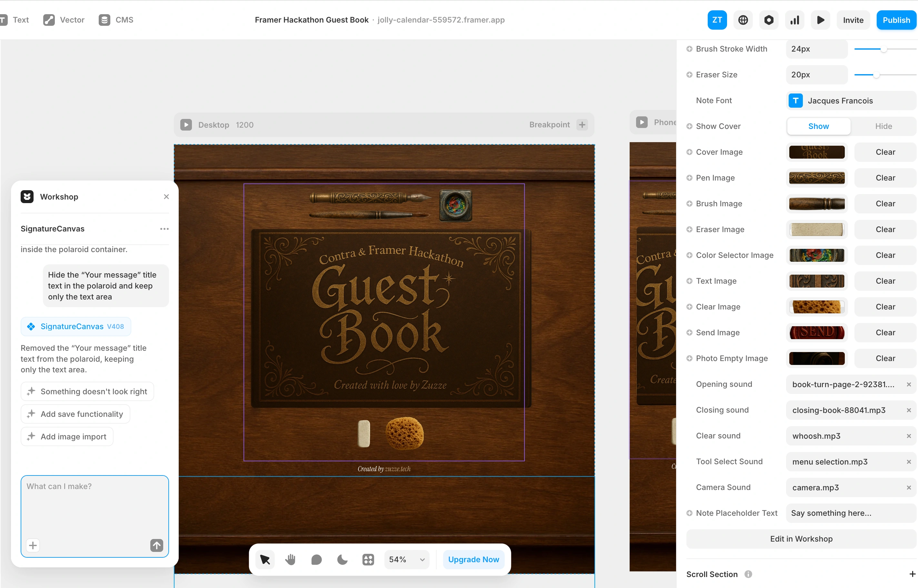The width and height of the screenshot is (918, 588).
Task: Open the Cover Image thumbnail
Action: click(817, 152)
